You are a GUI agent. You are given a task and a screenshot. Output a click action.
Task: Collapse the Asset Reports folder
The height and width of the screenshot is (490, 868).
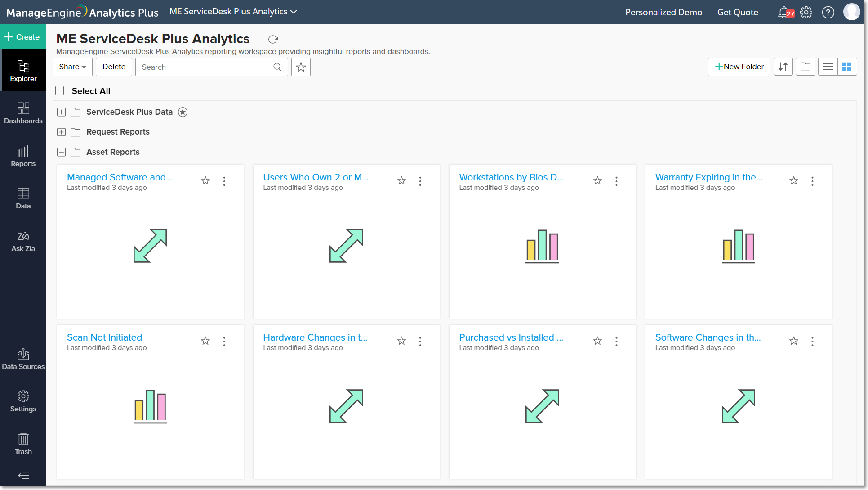(x=62, y=152)
